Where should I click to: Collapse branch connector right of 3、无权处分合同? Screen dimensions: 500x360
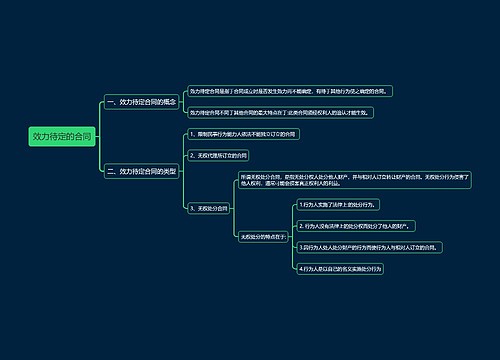click(232, 209)
